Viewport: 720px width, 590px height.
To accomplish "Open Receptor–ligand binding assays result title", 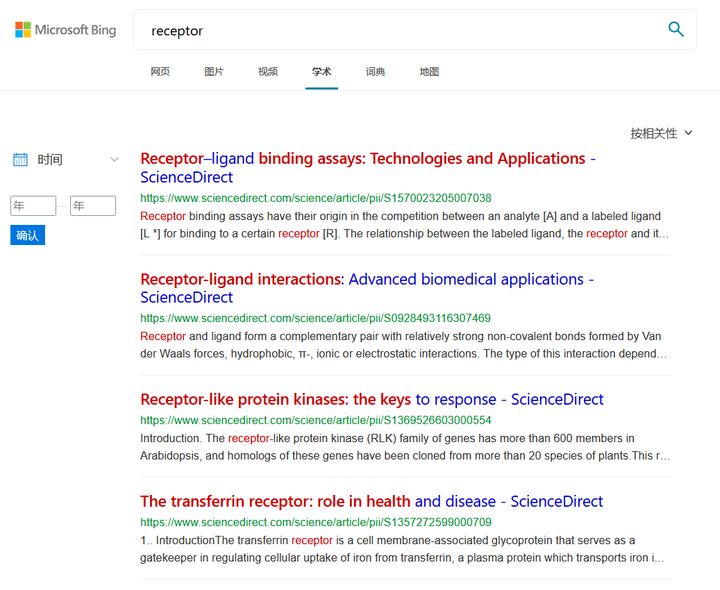I will pyautogui.click(x=368, y=168).
